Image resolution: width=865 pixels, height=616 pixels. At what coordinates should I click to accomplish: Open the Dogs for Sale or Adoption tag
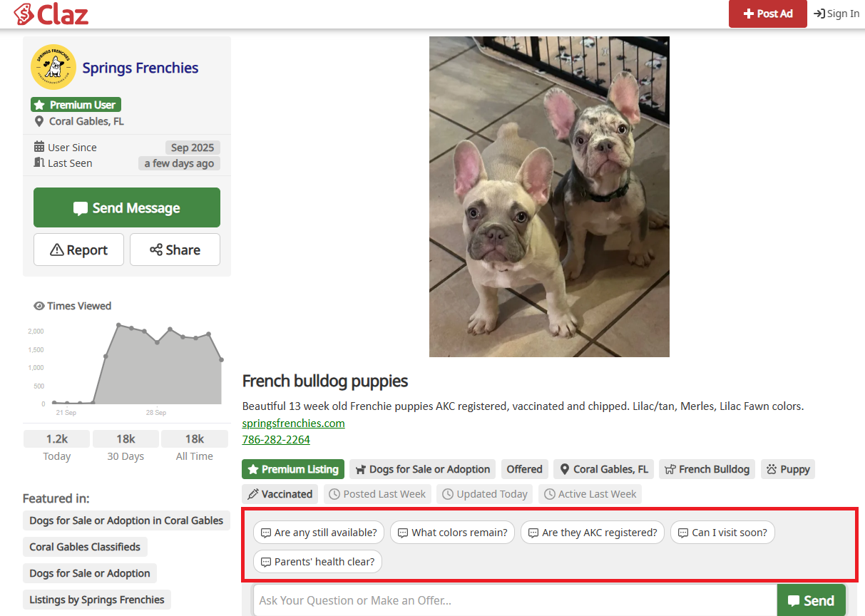(422, 469)
